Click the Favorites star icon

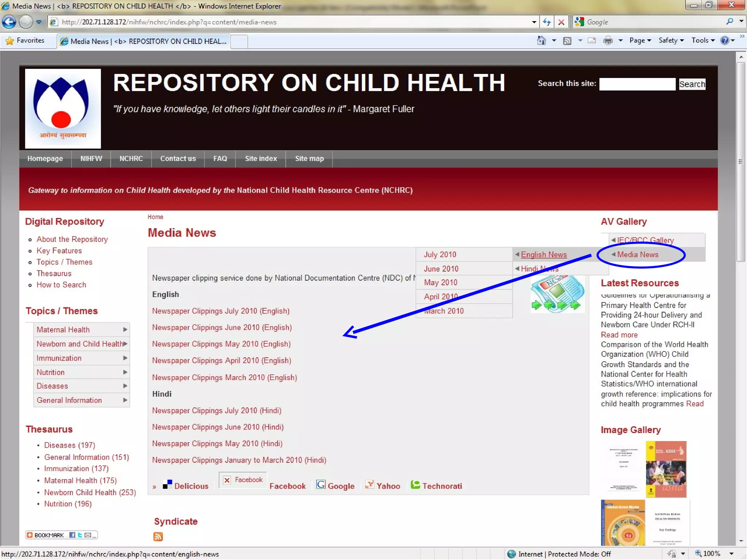point(10,41)
